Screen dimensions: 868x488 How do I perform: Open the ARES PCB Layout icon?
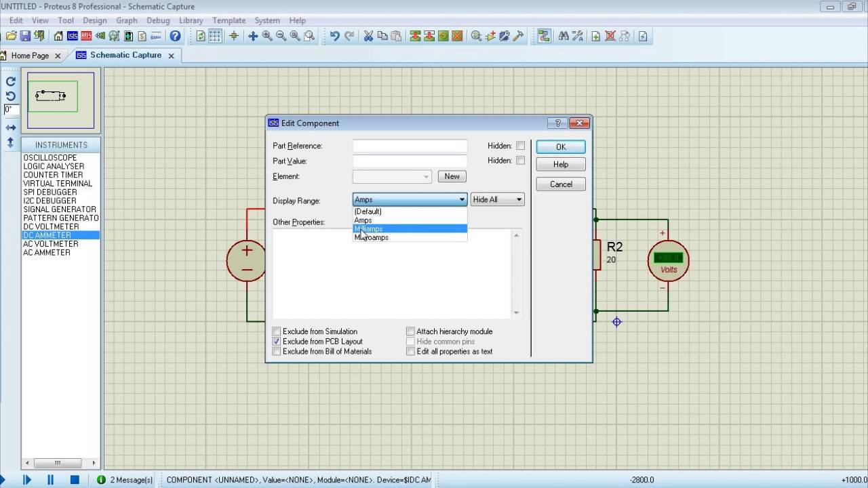(86, 36)
